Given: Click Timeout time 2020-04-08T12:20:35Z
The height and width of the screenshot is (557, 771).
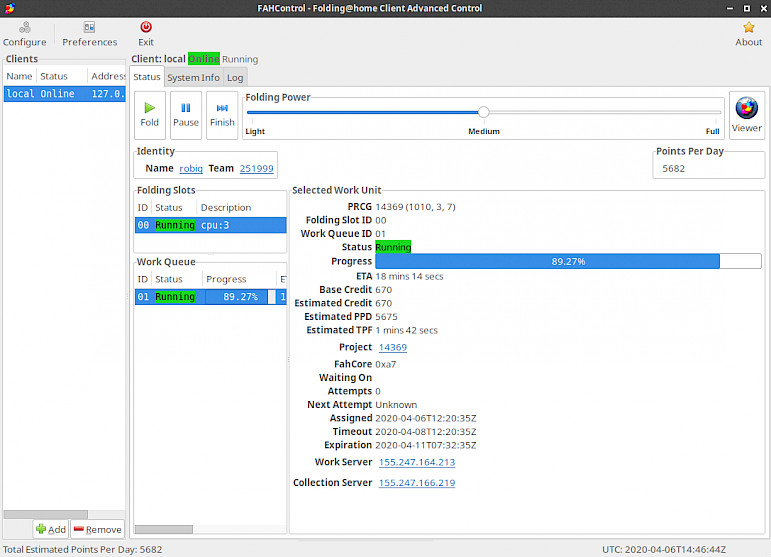Looking at the screenshot, I should pos(426,432).
